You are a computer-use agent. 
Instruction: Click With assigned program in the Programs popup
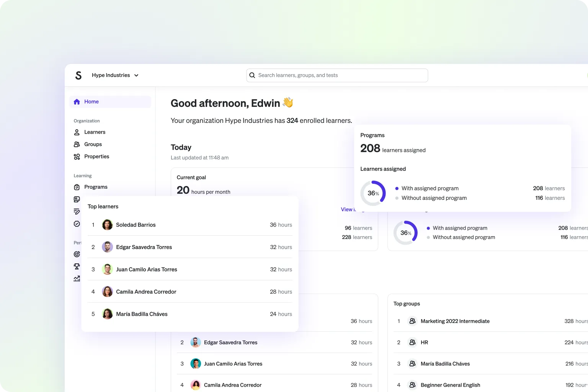point(430,188)
